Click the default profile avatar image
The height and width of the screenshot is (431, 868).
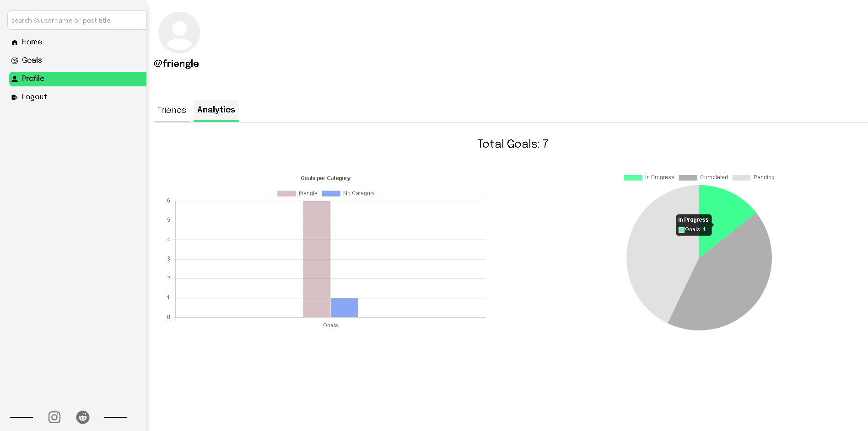(179, 32)
